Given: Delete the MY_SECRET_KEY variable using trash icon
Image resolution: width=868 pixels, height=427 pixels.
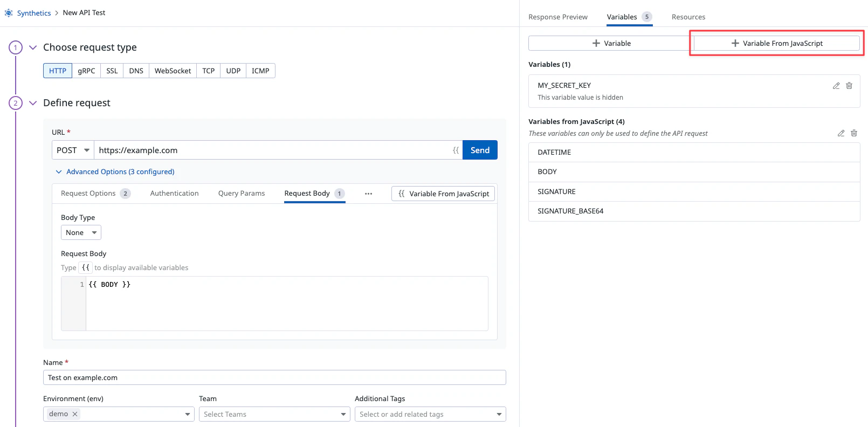Looking at the screenshot, I should tap(849, 86).
